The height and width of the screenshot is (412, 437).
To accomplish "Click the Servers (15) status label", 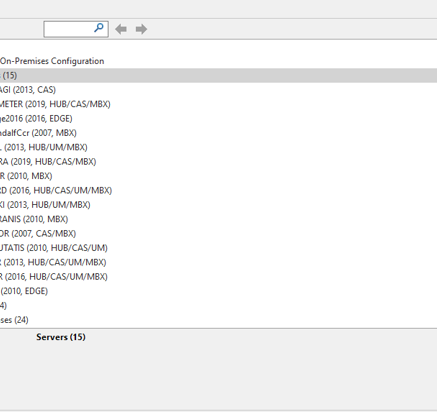I will click(x=61, y=337).
